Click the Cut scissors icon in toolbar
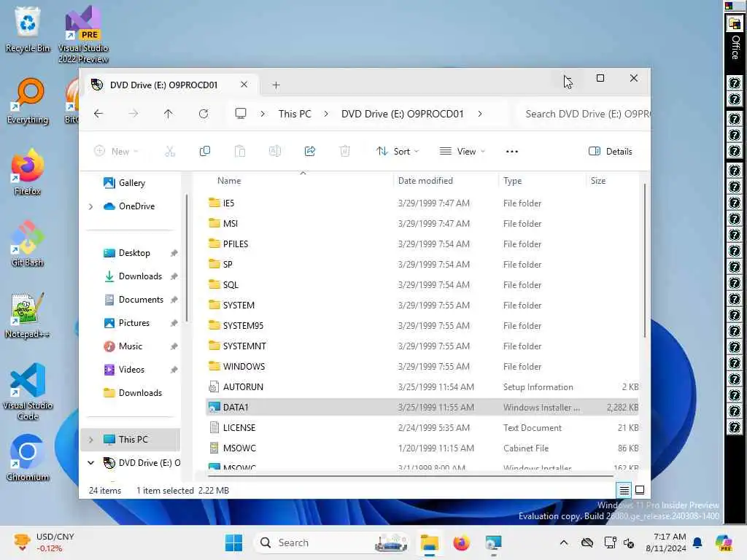This screenshot has height=560, width=747. click(169, 152)
